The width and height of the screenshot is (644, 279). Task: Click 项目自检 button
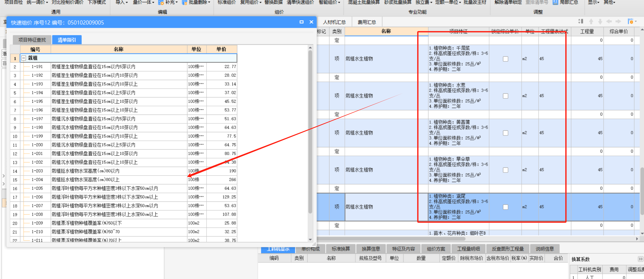click(14, 3)
